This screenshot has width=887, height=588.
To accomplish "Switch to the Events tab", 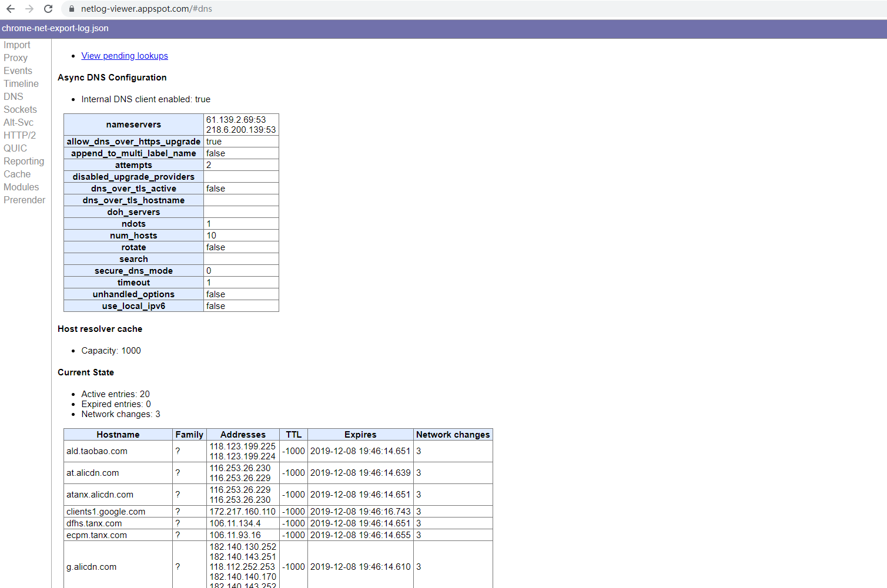I will 18,71.
